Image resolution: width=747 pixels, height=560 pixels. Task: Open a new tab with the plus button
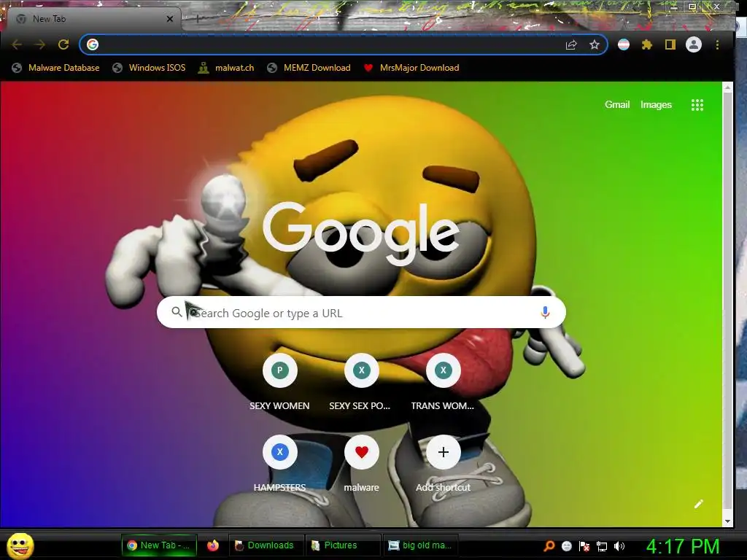(197, 19)
